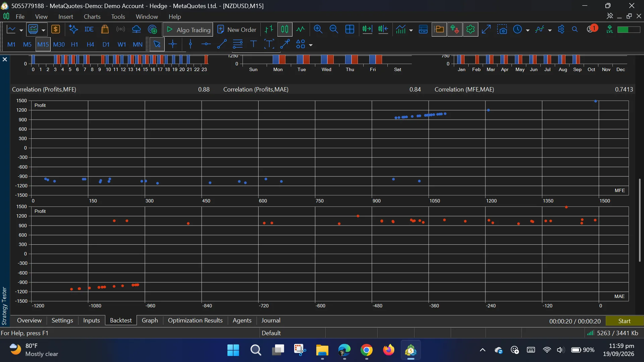644x362 pixels.
Task: Insert a text object with T tool
Action: pos(253,44)
